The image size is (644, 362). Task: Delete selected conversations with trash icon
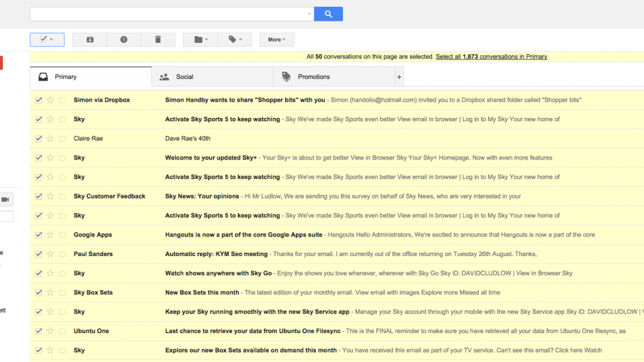(158, 40)
